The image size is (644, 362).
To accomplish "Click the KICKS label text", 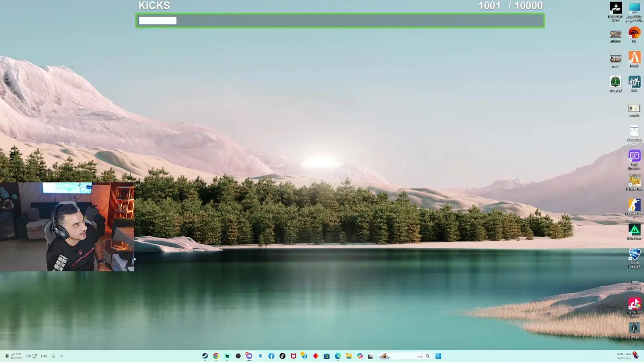I will (154, 6).
